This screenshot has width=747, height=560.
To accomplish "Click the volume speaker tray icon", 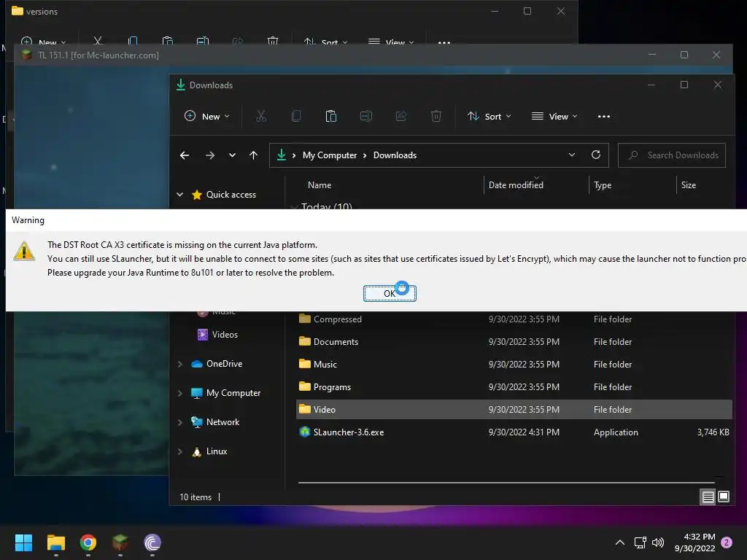I will 658,542.
